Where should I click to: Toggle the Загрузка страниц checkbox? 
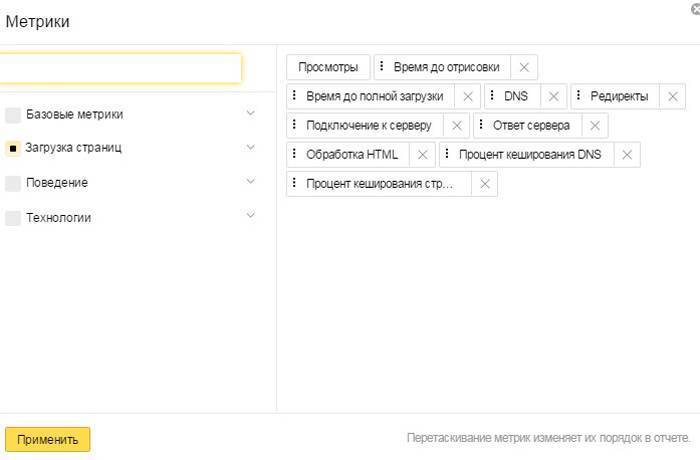[x=13, y=149]
